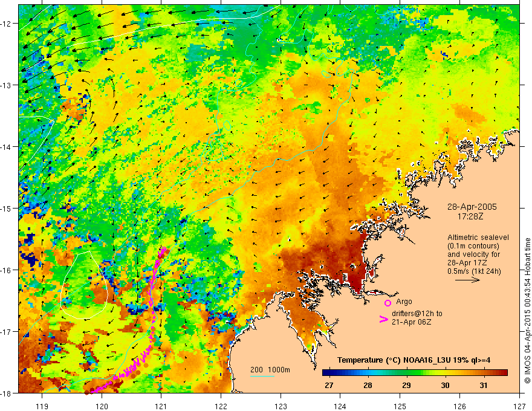The height and width of the screenshot is (411, 532).
Task: Click the colorbar tick label '27'
Action: [329, 385]
